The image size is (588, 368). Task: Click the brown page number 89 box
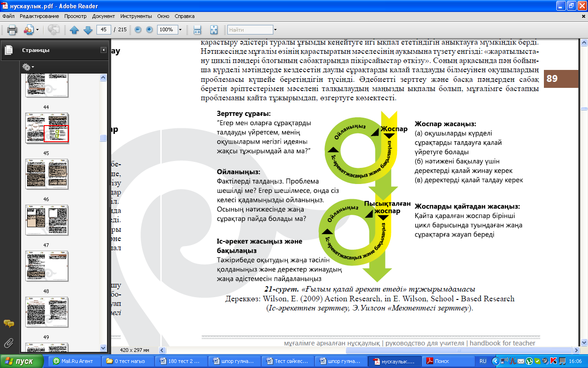point(561,79)
